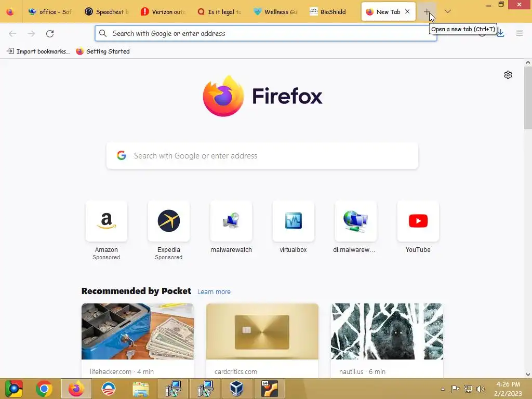Click the Start button orb in taskbar

14,389
